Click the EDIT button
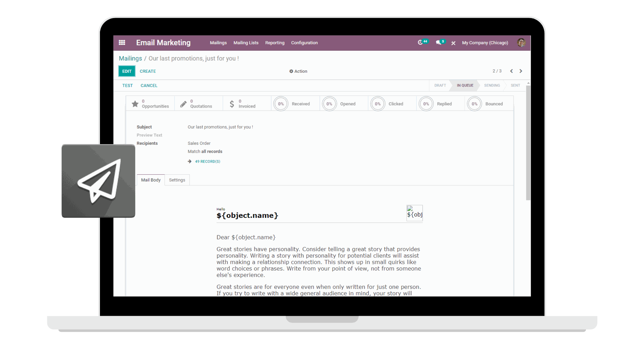The width and height of the screenshot is (644, 362). [127, 71]
